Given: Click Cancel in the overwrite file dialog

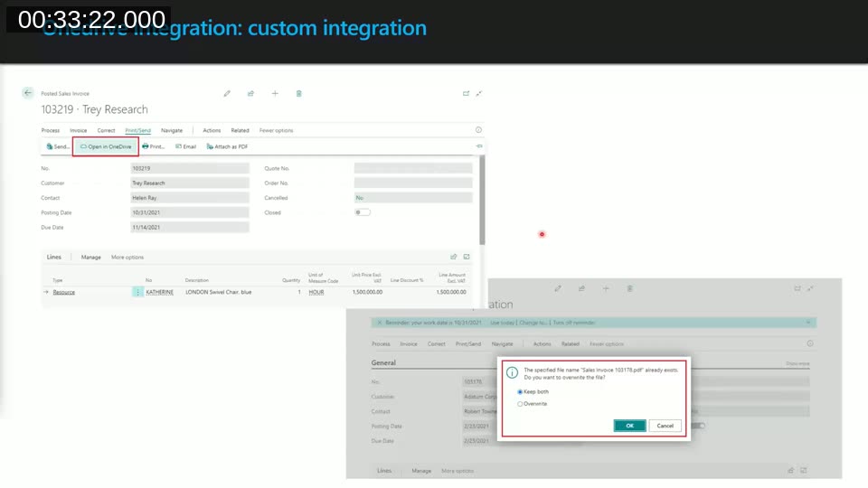Looking at the screenshot, I should pyautogui.click(x=665, y=426).
